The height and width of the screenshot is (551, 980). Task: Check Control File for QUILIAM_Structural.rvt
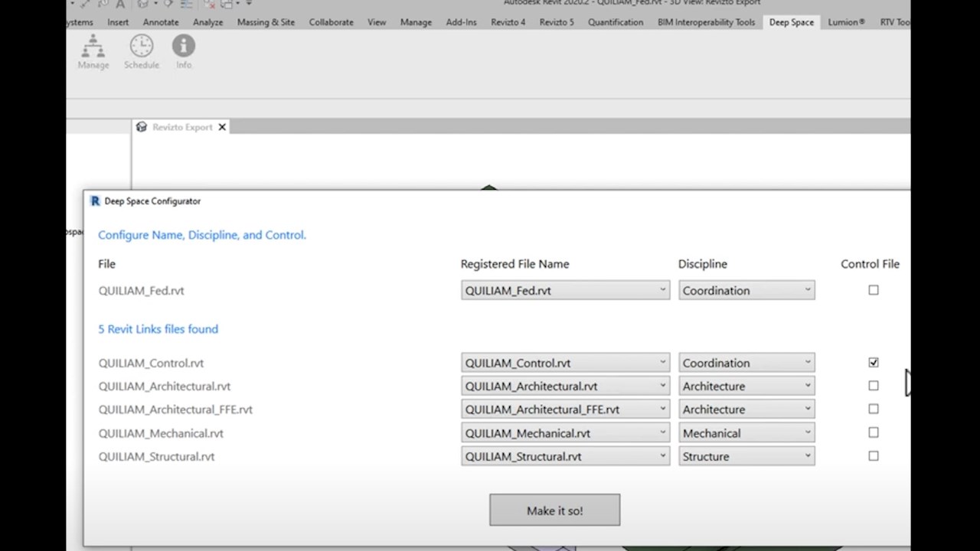(x=874, y=456)
